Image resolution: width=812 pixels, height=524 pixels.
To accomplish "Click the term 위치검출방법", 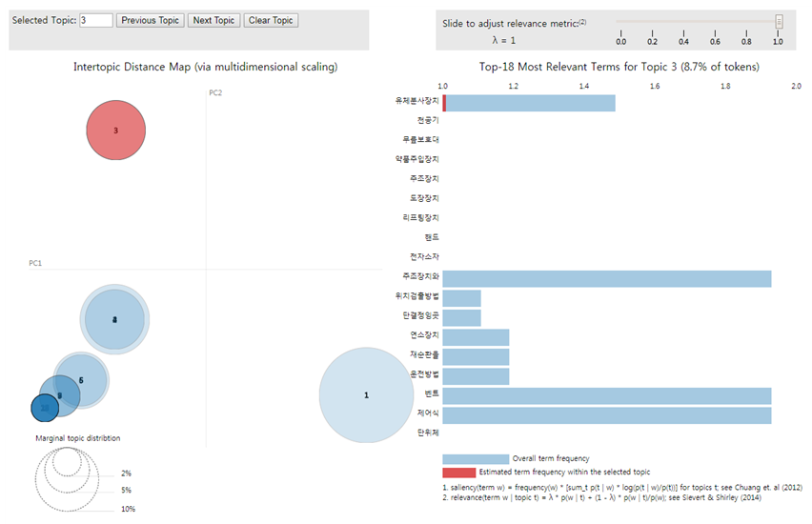I will [416, 296].
